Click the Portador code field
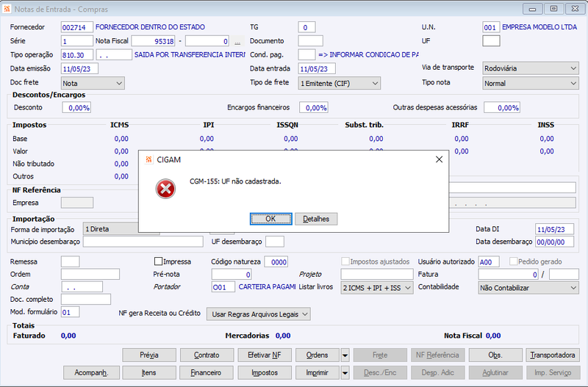The height and width of the screenshot is (387, 588). tap(223, 287)
